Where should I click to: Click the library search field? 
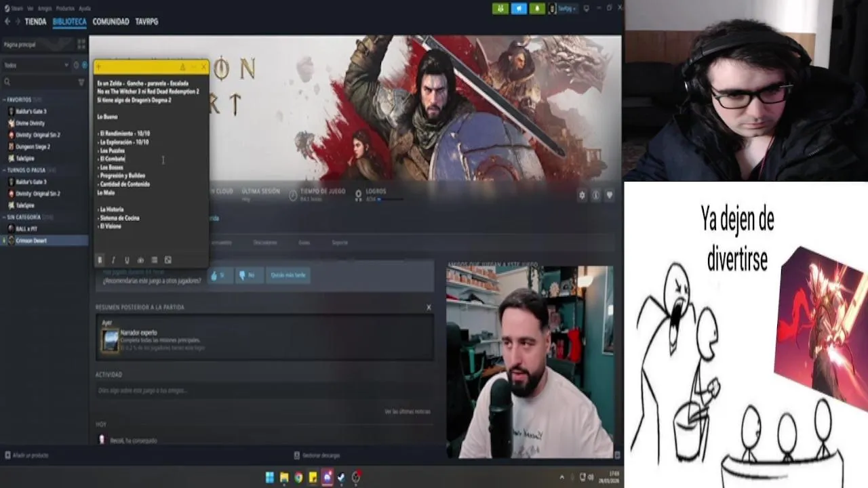click(x=38, y=82)
